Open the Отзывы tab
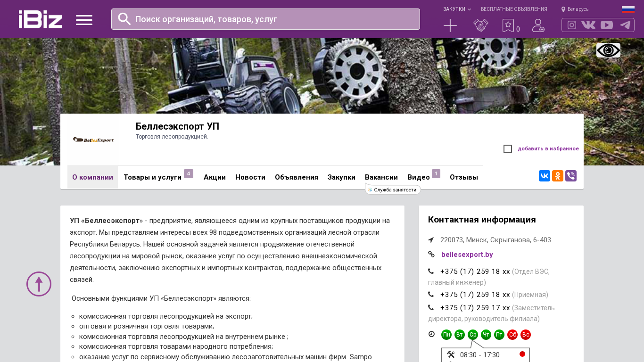The width and height of the screenshot is (644, 362). (464, 177)
